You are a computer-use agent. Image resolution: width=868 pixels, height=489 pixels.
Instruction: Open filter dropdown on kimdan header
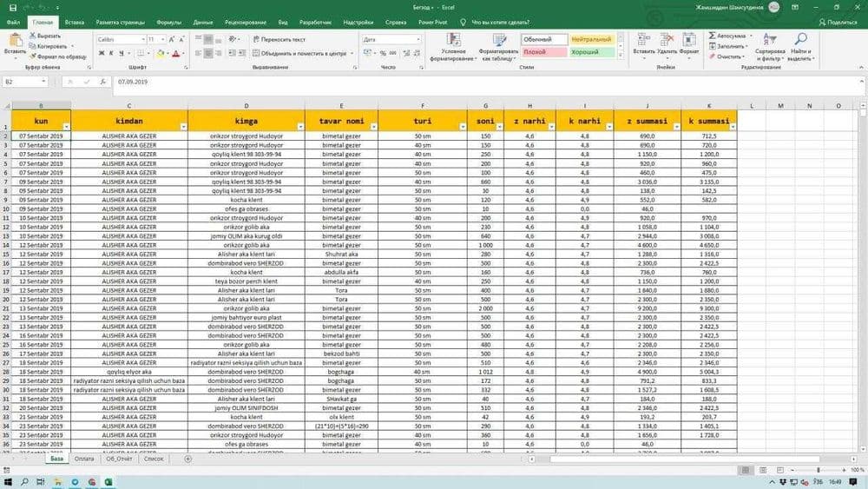click(x=183, y=127)
